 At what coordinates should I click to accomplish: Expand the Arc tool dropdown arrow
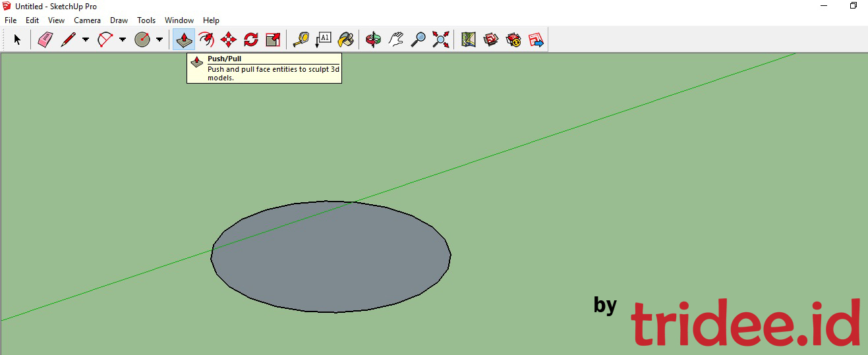click(123, 40)
